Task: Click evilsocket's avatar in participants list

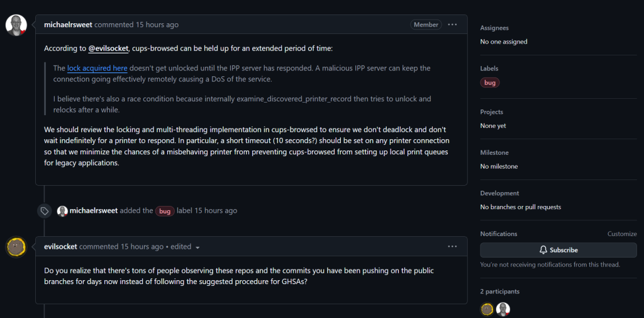Action: (487, 309)
